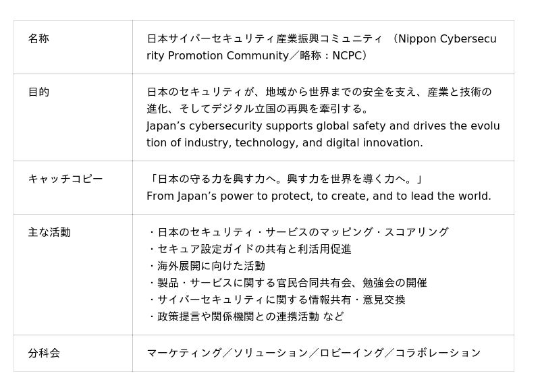540x392 pixels.
Task: Click the 政策提言や関係機関との連携活動 bullet
Action: [x=245, y=317]
